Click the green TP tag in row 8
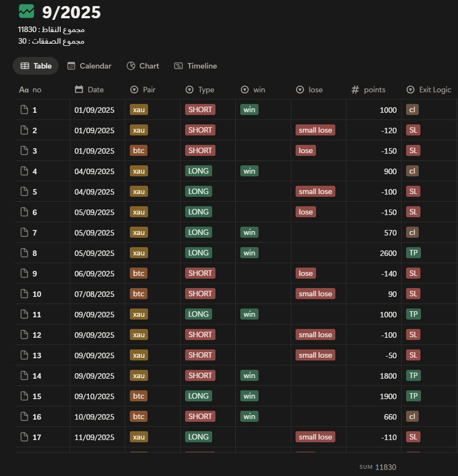This screenshot has height=476, width=458. point(413,253)
